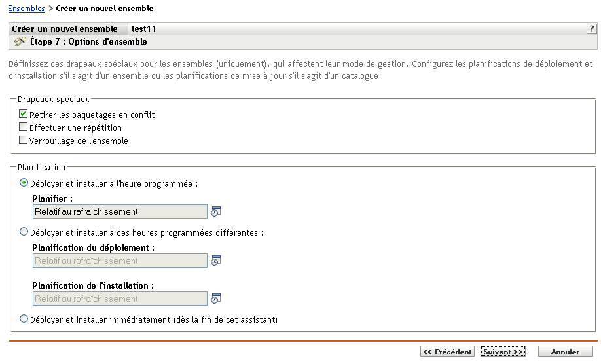Cancel the wizard with Annuler
Image resolution: width=601 pixels, height=364 pixels.
coord(565,352)
